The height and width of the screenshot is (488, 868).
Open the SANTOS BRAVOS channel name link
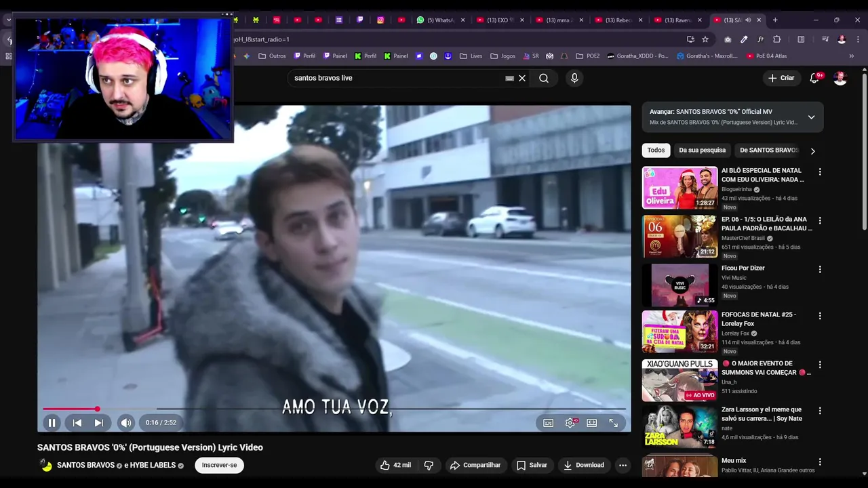85,466
